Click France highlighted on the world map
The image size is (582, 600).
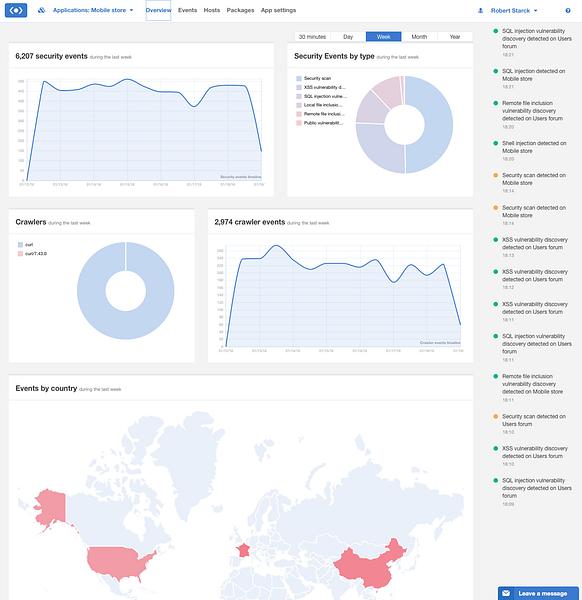coord(243,551)
